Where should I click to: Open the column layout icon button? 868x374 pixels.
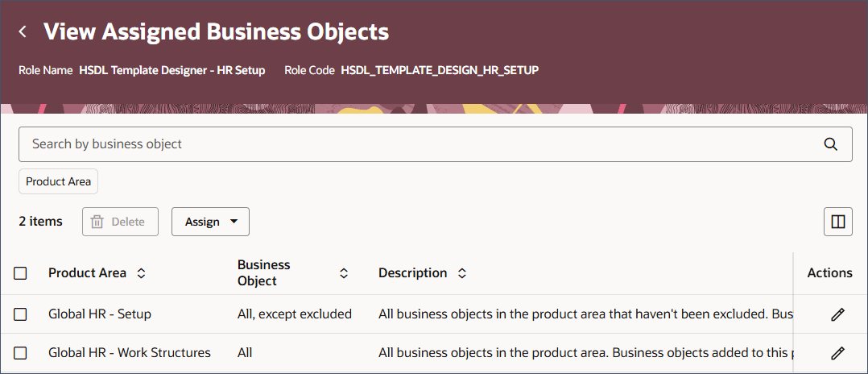tap(838, 222)
